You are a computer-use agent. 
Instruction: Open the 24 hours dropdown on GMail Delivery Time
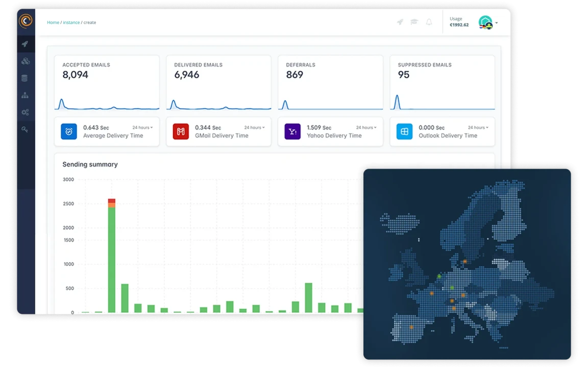(x=255, y=127)
